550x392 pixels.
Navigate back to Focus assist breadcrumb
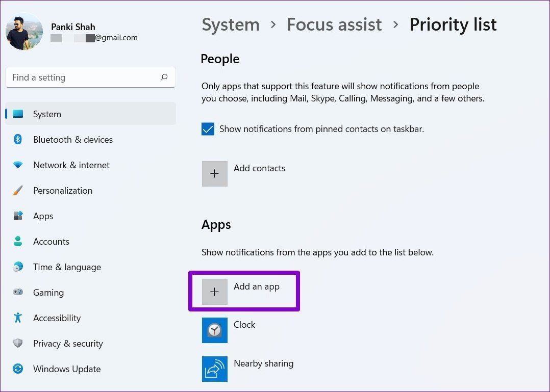click(334, 24)
